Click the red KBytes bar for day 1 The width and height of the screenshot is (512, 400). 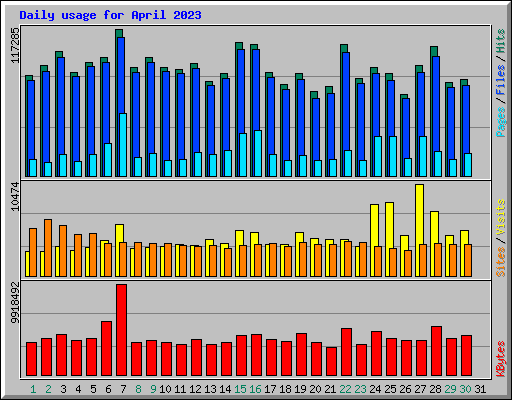[x=32, y=359]
